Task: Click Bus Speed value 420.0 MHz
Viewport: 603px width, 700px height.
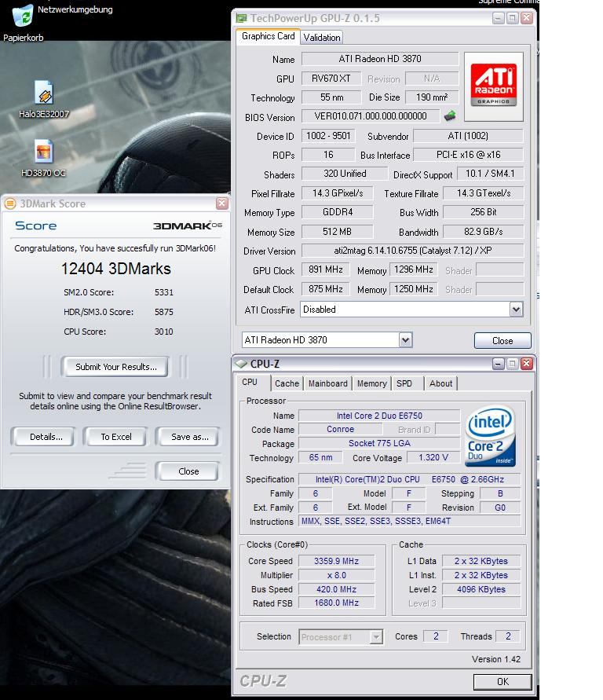Action: [x=336, y=589]
